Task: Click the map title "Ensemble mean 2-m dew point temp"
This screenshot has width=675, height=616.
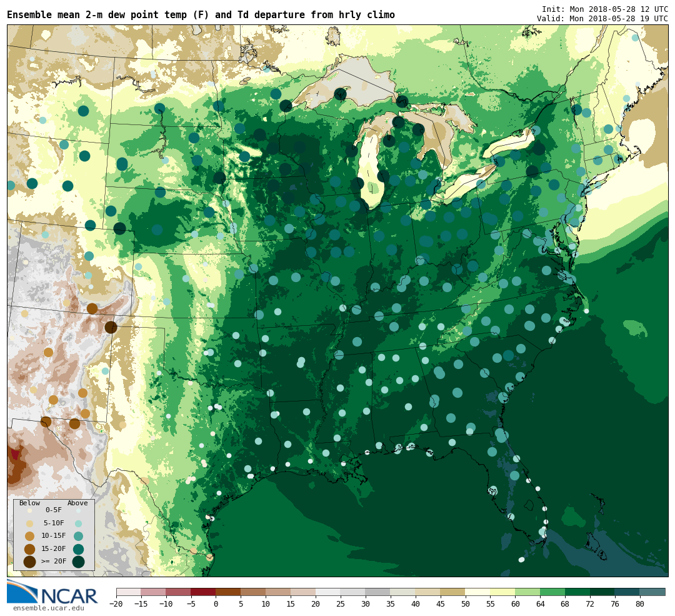Action: (x=97, y=15)
